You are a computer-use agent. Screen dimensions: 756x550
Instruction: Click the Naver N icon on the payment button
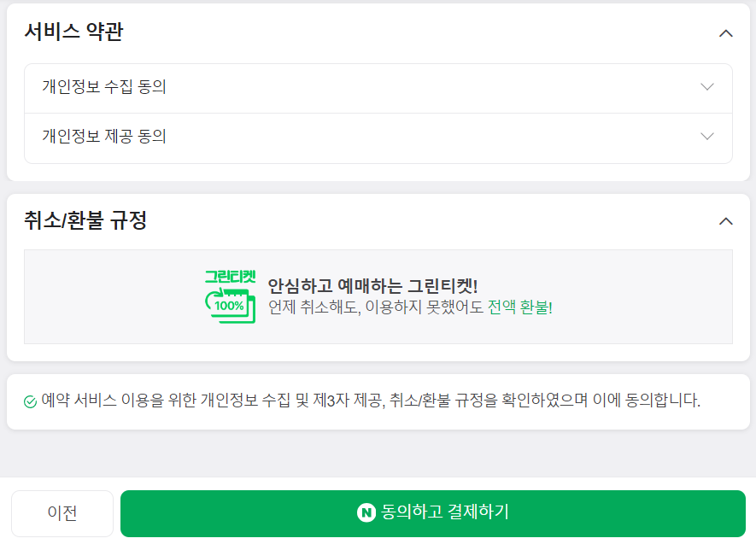coord(366,513)
